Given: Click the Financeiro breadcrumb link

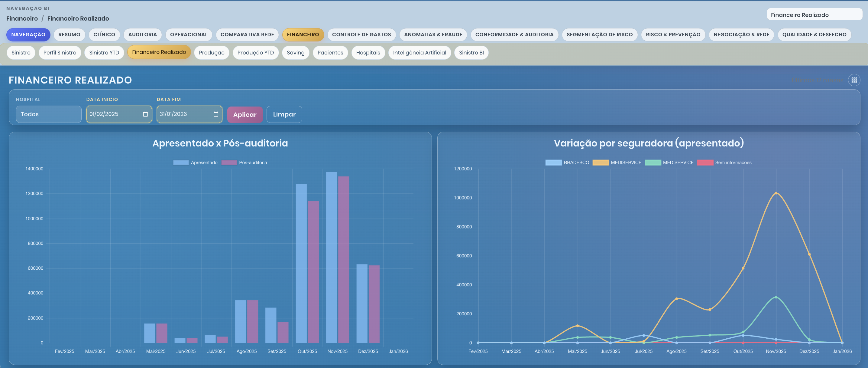Looking at the screenshot, I should [x=21, y=18].
